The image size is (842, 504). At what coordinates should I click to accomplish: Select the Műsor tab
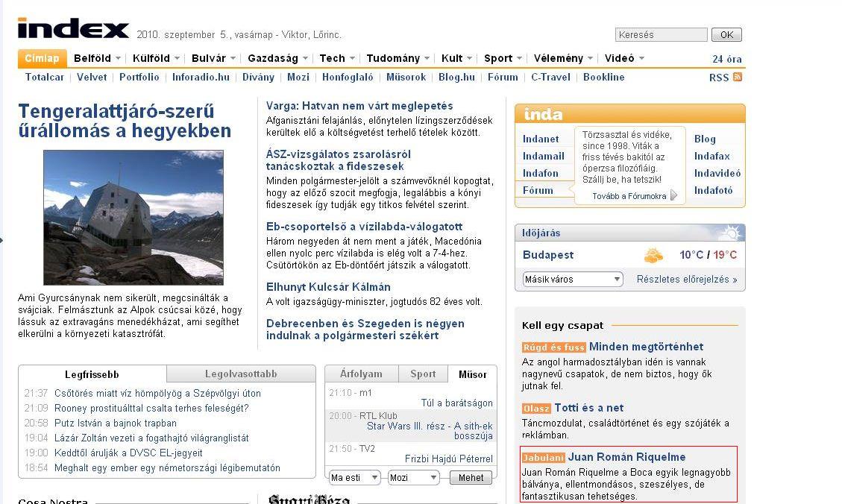tap(473, 374)
